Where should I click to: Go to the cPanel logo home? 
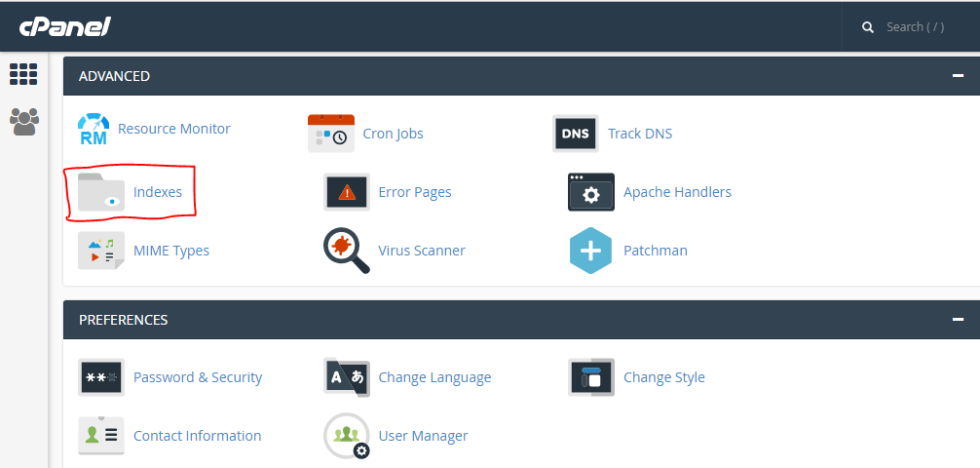(x=65, y=27)
